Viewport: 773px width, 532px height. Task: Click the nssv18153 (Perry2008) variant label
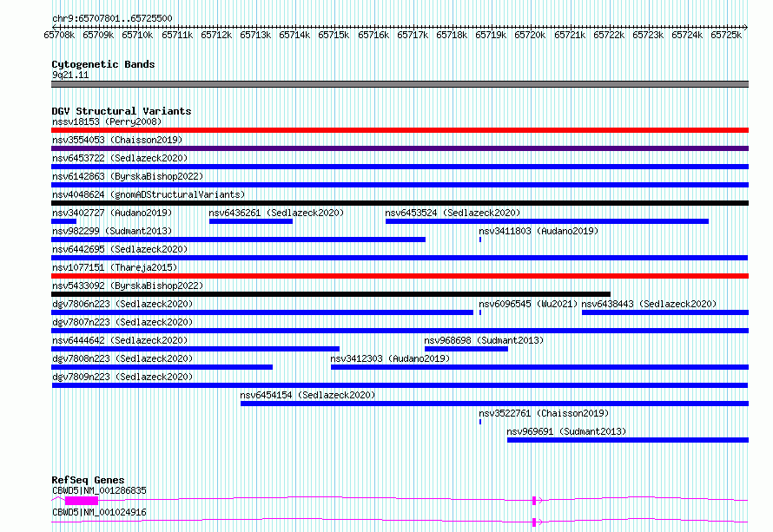coord(107,122)
